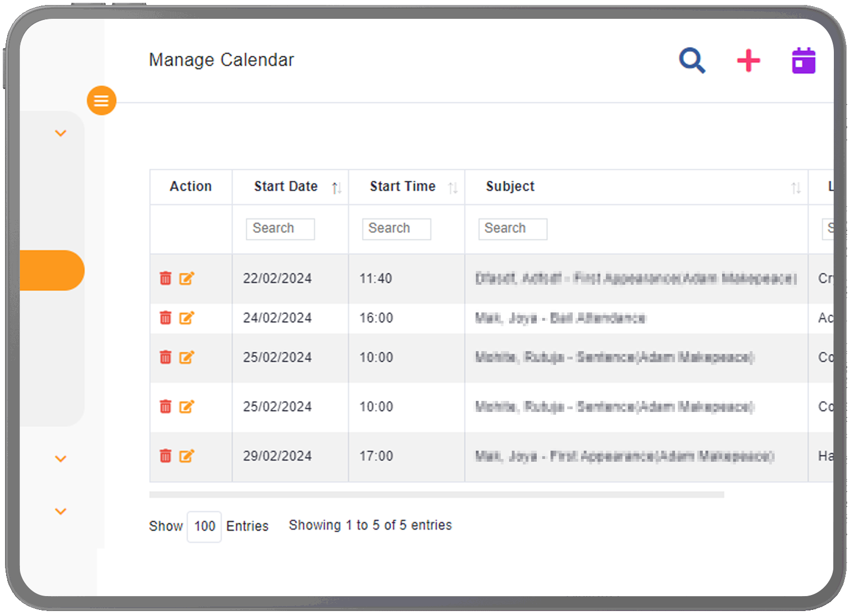Viewport: 851px width, 616px height.
Task: Delete the 24/02/2024 entry at 16:00
Action: (x=165, y=318)
